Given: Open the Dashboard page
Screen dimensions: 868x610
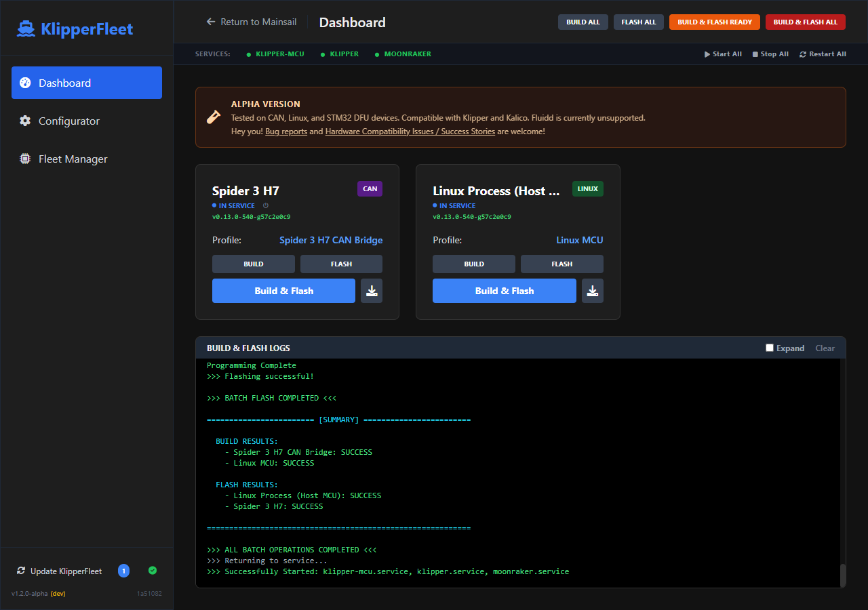Looking at the screenshot, I should [87, 83].
